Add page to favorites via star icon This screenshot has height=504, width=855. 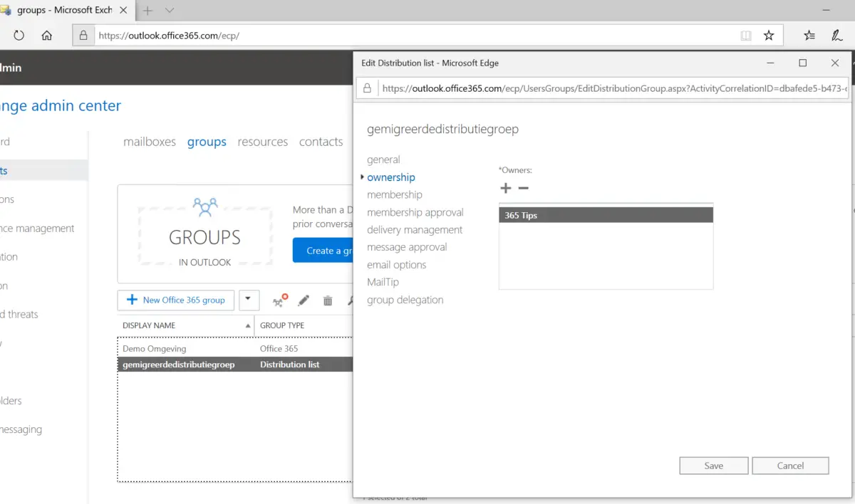coord(769,35)
